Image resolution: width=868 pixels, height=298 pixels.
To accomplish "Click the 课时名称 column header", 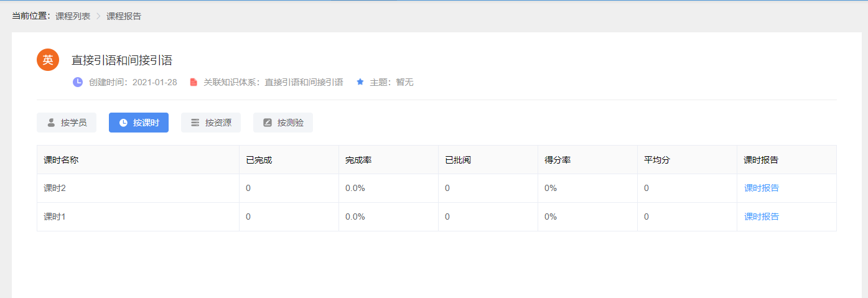I will click(61, 160).
